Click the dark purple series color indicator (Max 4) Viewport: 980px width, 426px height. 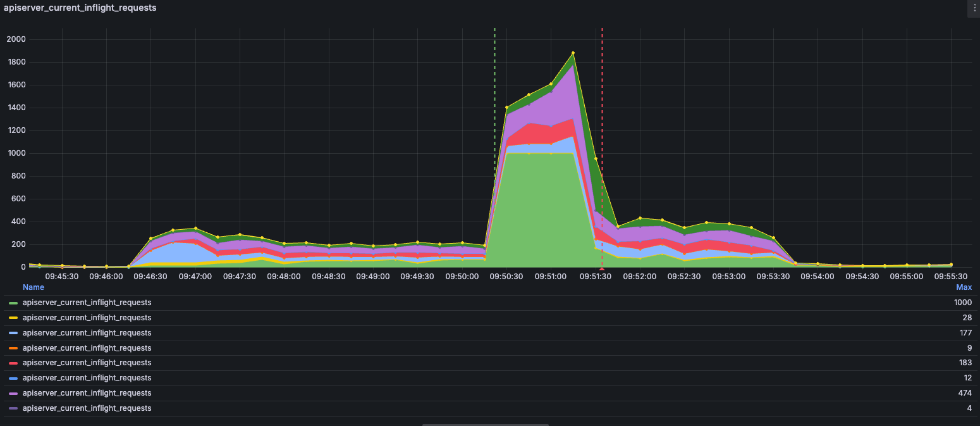[13, 408]
